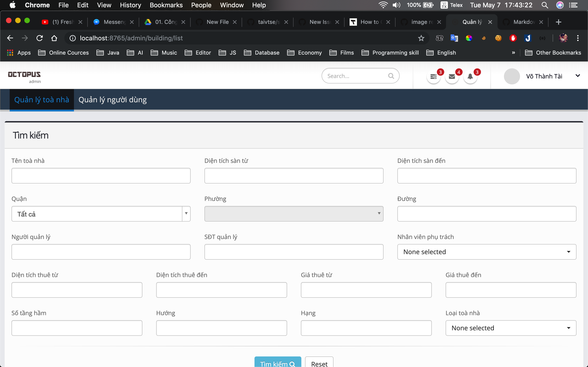
Task: Switch to the Quản lý người dùng tab
Action: (113, 100)
